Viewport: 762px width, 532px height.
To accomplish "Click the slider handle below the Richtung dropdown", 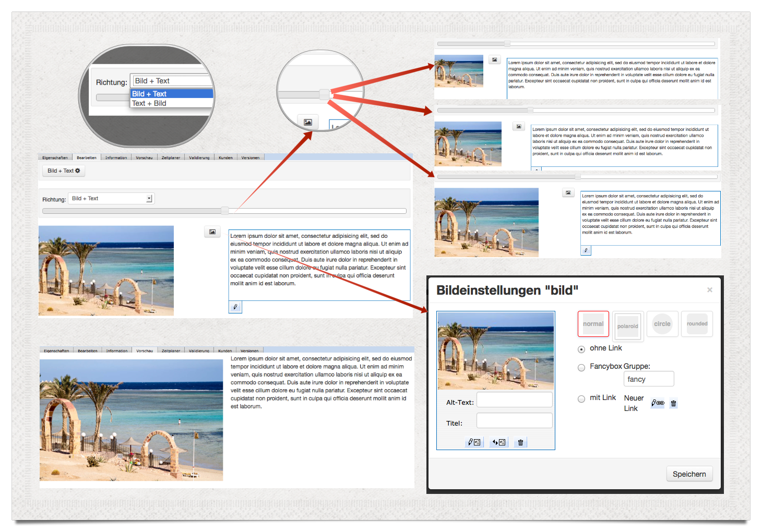I will pyautogui.click(x=225, y=211).
